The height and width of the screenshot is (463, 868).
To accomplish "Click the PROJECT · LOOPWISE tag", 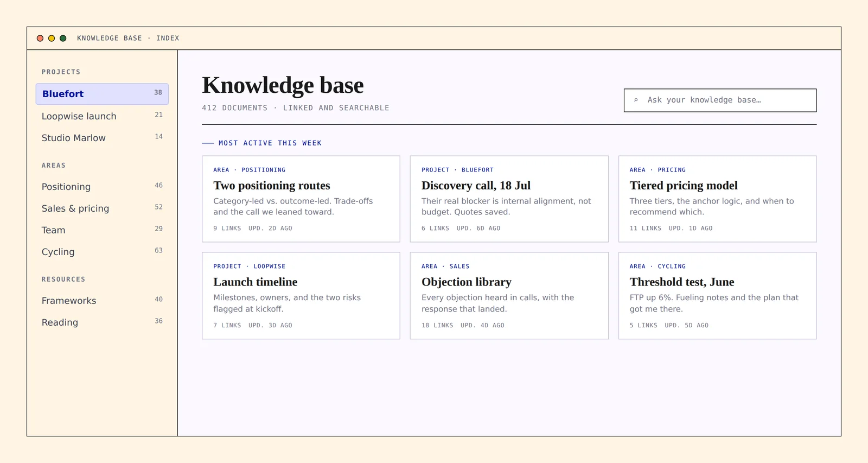I will (x=249, y=267).
